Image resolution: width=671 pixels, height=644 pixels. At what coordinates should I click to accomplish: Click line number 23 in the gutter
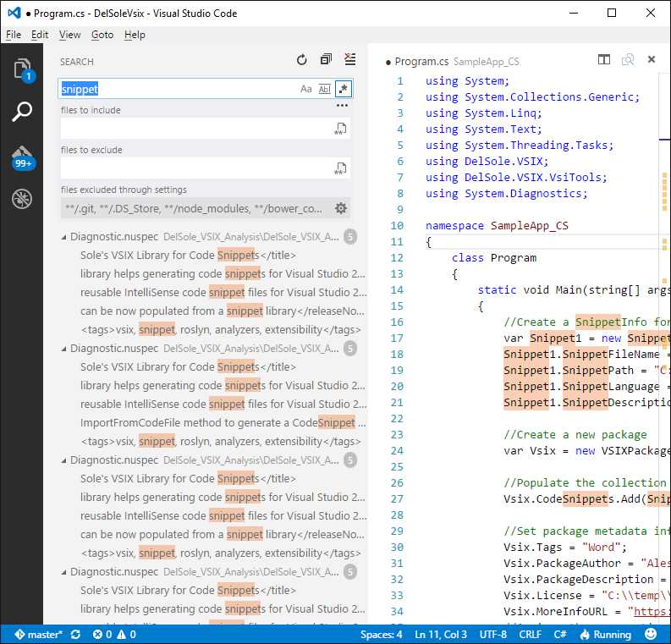pos(397,435)
